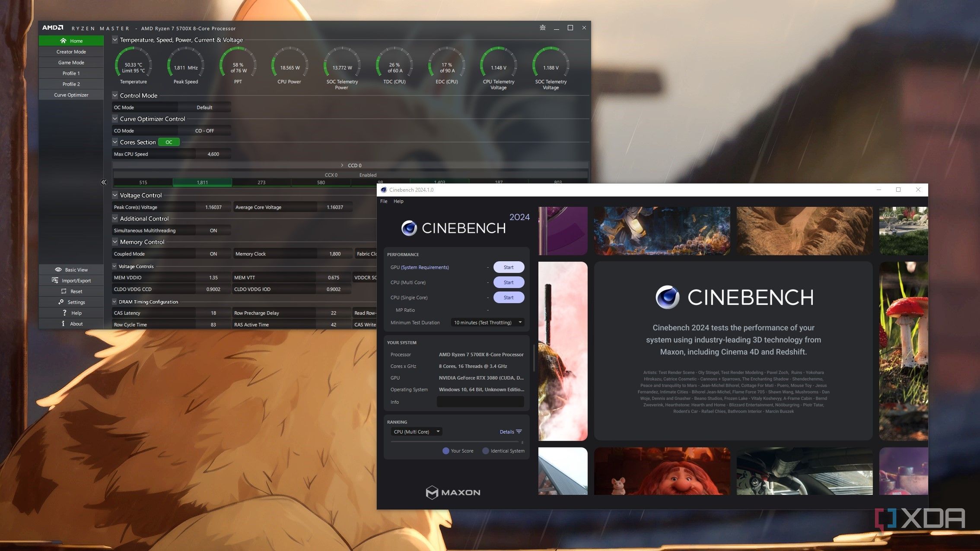980x551 pixels.
Task: Toggle Simultaneous Multithreading ON value
Action: click(x=213, y=231)
